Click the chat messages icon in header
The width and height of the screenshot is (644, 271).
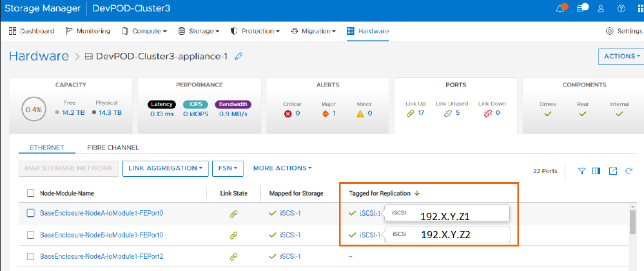coord(581,9)
